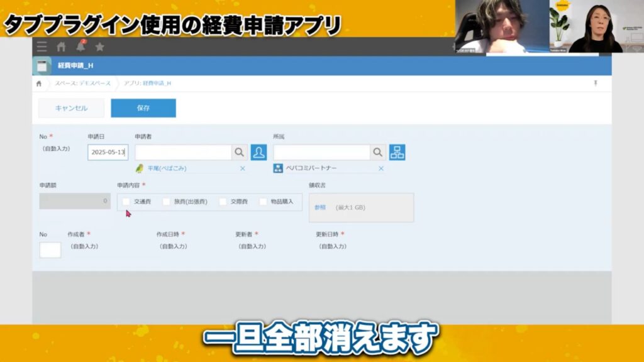644x362 pixels.
Task: Click the magnifier icon in the 申請者 field
Action: (x=239, y=151)
